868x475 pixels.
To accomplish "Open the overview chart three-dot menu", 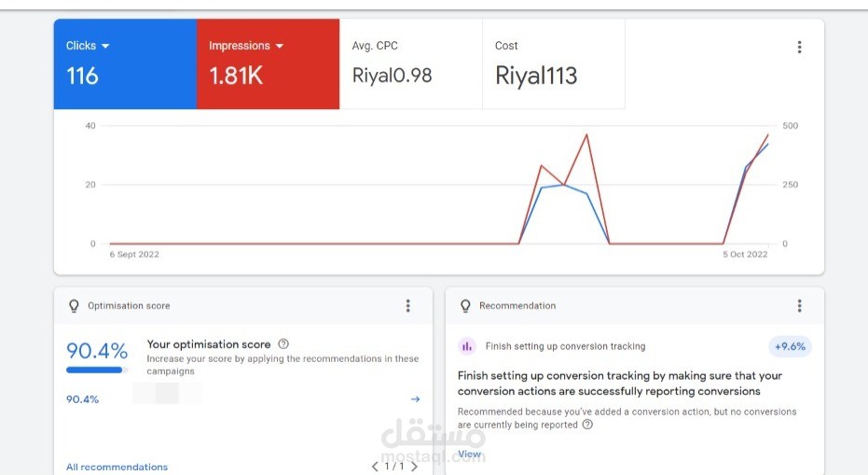I will click(x=799, y=47).
